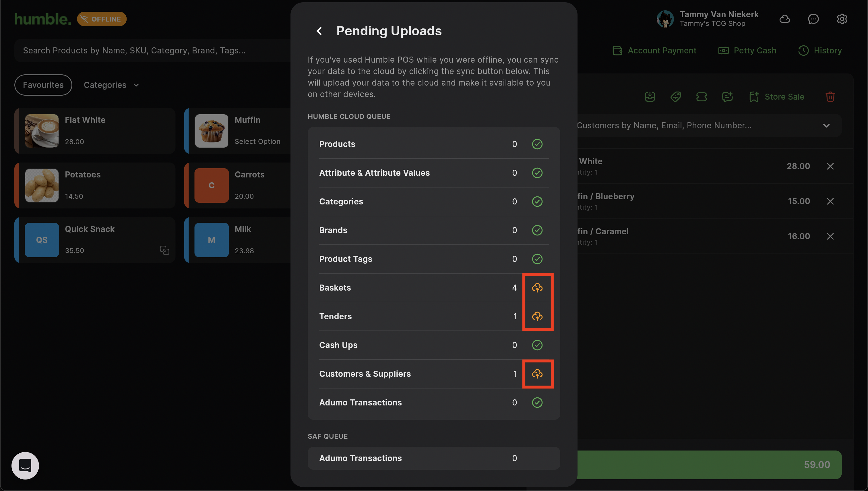Open Petty Cash
868x491 pixels.
click(x=747, y=51)
